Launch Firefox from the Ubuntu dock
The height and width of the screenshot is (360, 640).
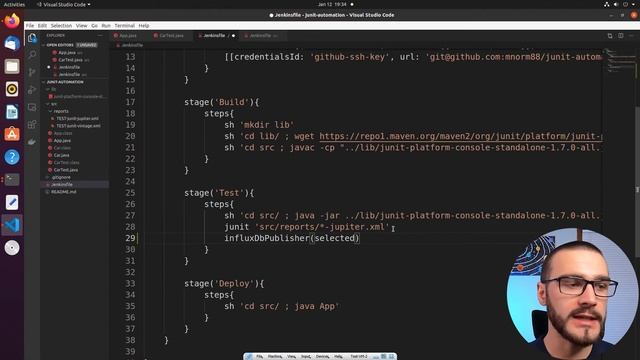click(x=12, y=20)
